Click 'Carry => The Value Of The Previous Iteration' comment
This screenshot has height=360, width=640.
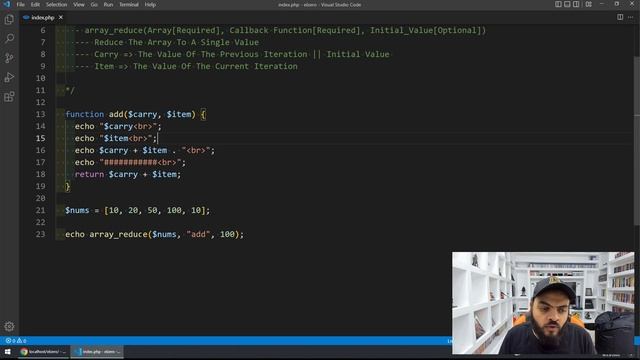[x=200, y=54]
